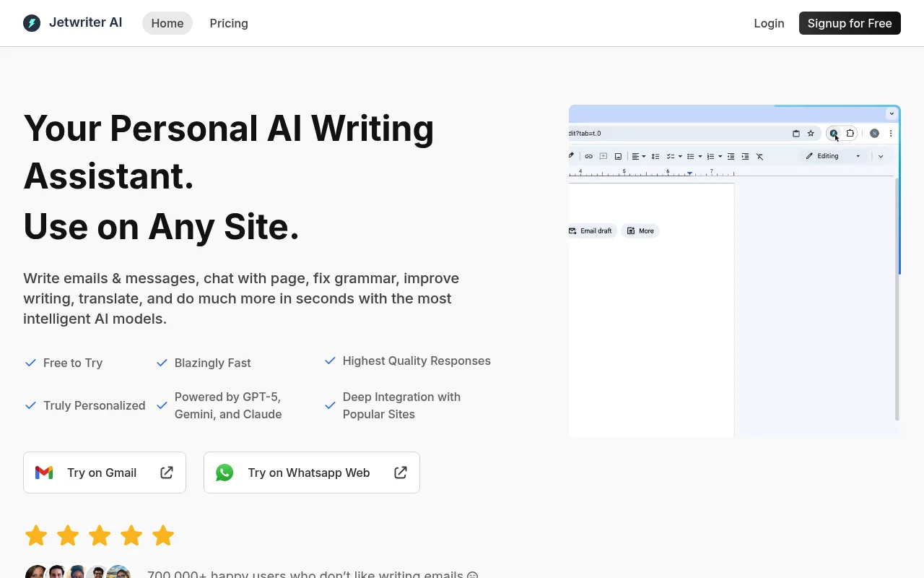The image size is (924, 578).
Task: Collapse the demo toolbar with the chevron
Action: click(881, 156)
